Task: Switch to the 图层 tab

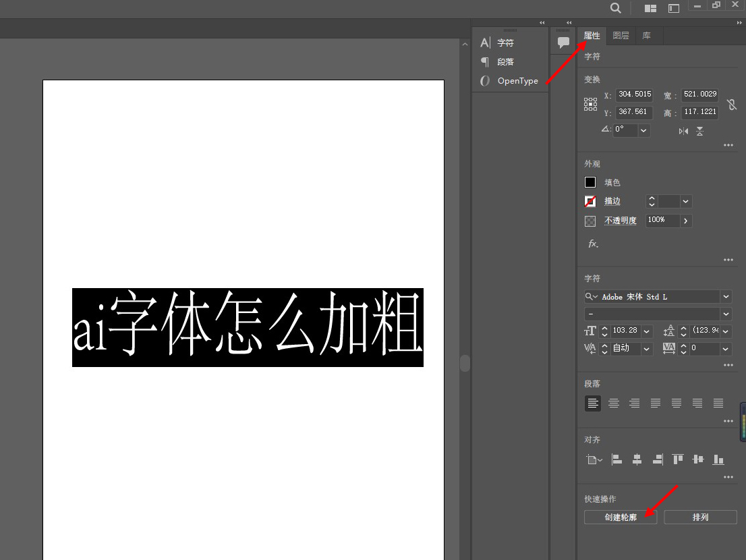Action: pyautogui.click(x=621, y=36)
